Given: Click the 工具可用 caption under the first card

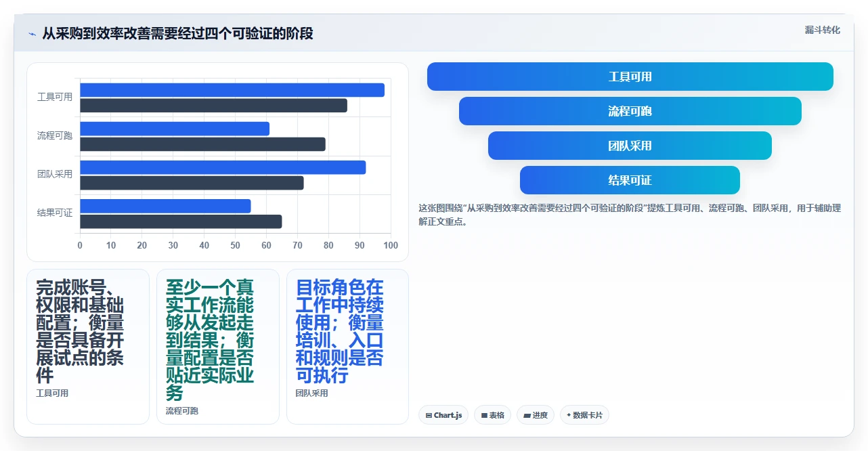Looking at the screenshot, I should [52, 393].
